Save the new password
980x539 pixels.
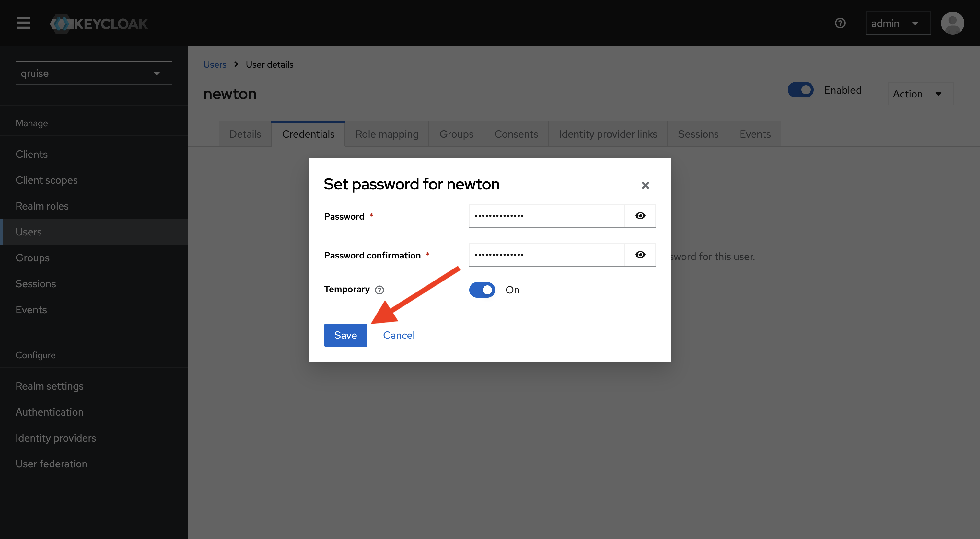coord(345,335)
